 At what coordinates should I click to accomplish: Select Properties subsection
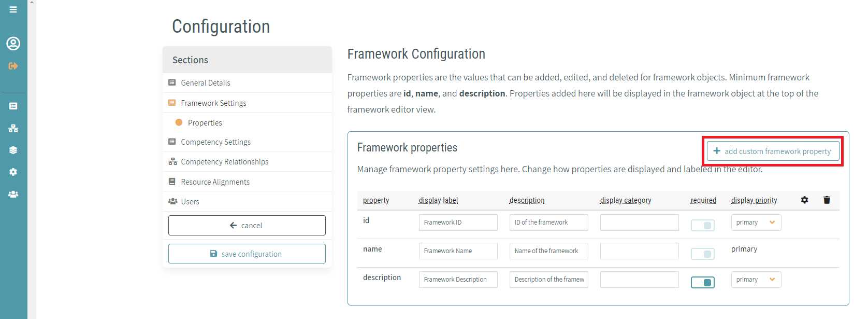pyautogui.click(x=247, y=122)
